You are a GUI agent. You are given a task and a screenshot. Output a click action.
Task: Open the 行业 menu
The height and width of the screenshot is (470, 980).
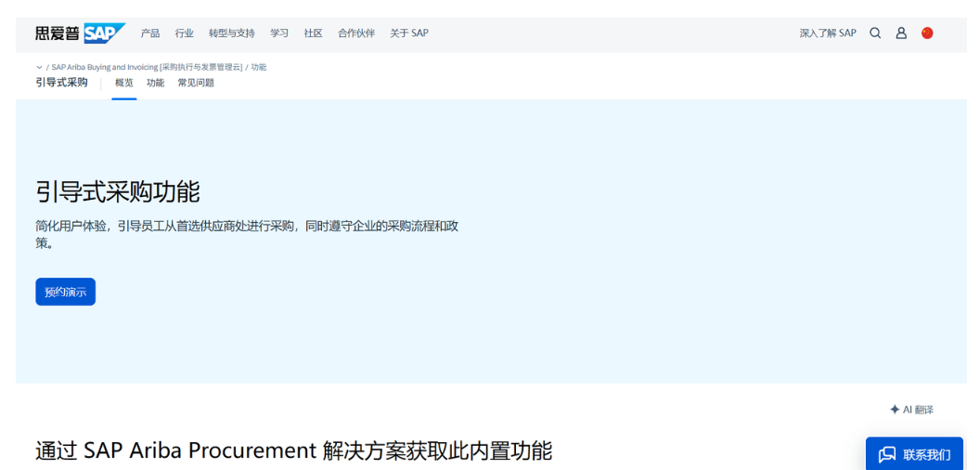pos(185,33)
